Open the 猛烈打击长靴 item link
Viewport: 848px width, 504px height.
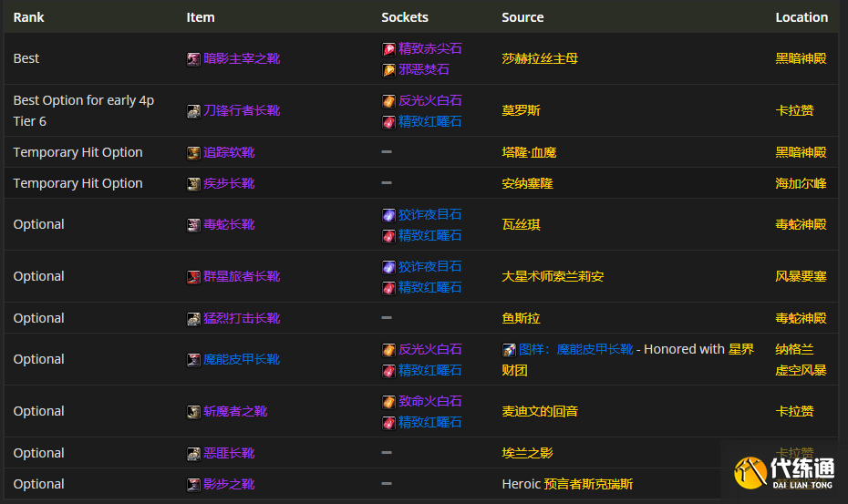[242, 318]
